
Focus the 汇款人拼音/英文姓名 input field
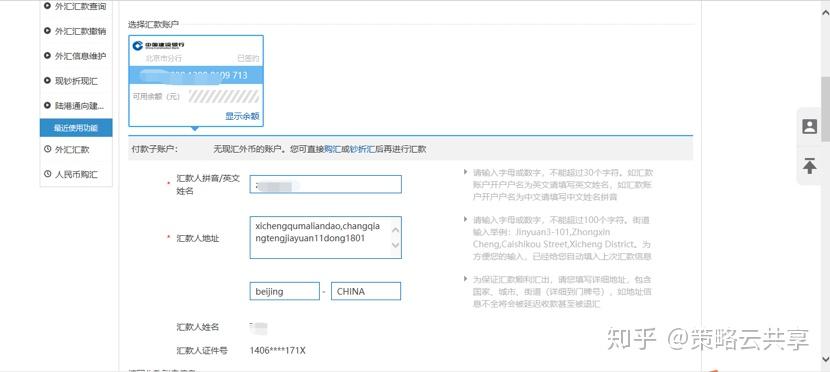326,184
